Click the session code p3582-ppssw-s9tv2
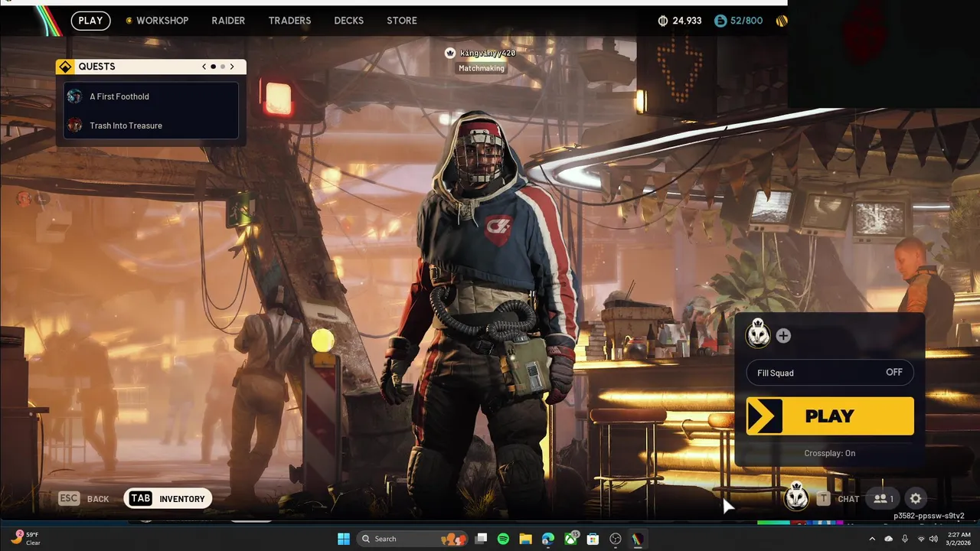 point(929,516)
